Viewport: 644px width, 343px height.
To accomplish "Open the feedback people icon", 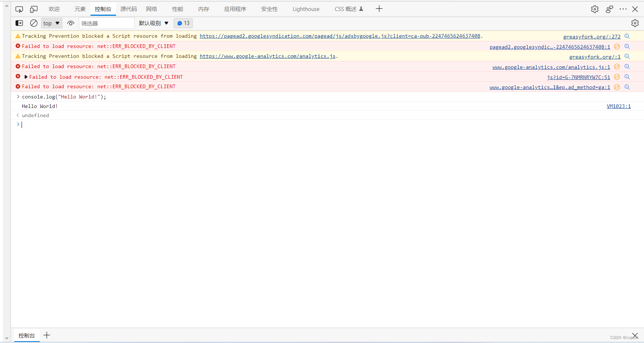I will (609, 9).
